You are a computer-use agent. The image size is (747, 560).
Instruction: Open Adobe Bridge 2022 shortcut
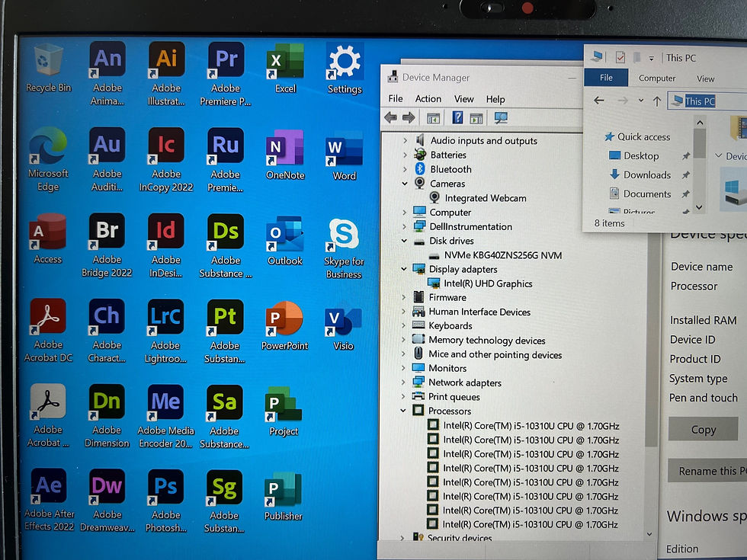pos(107,245)
